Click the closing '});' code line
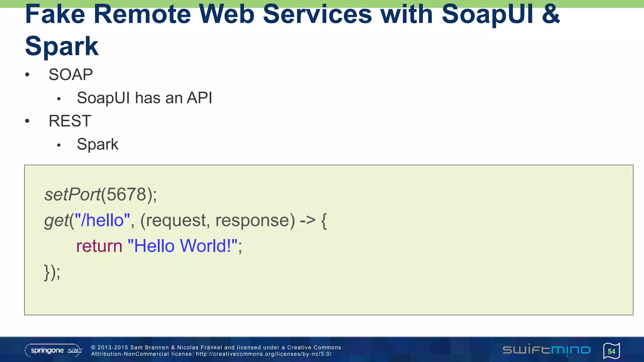Viewport: 644px width, 362px height. click(x=52, y=272)
